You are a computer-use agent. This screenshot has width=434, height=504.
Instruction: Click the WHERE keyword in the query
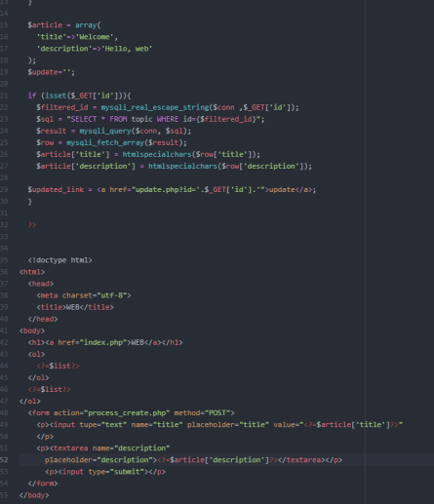click(168, 119)
